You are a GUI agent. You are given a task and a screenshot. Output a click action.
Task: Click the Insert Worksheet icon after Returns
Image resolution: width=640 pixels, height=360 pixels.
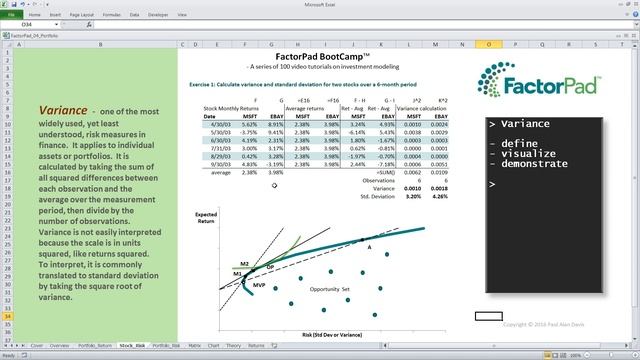[274, 345]
